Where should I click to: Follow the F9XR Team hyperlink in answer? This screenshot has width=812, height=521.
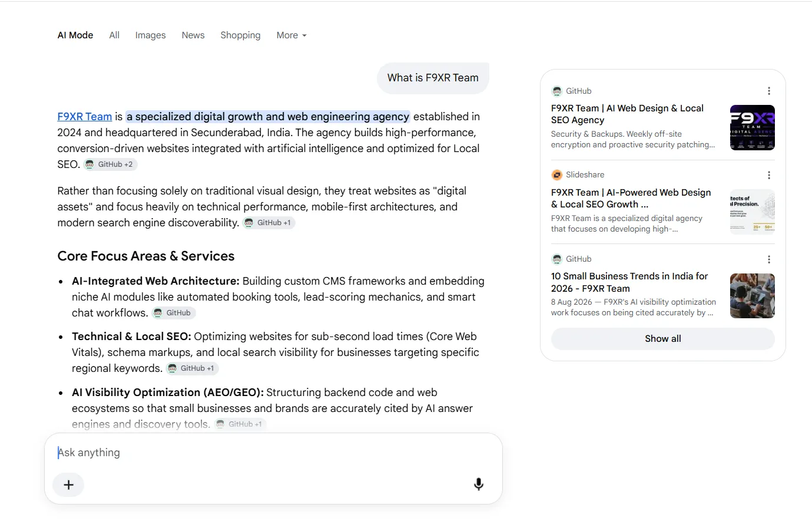click(x=84, y=117)
